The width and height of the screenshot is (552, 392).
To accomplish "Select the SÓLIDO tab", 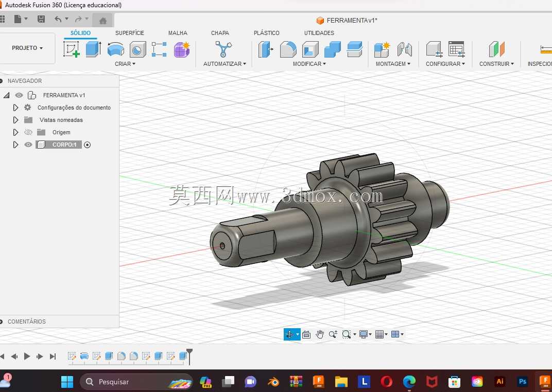I will (x=80, y=33).
